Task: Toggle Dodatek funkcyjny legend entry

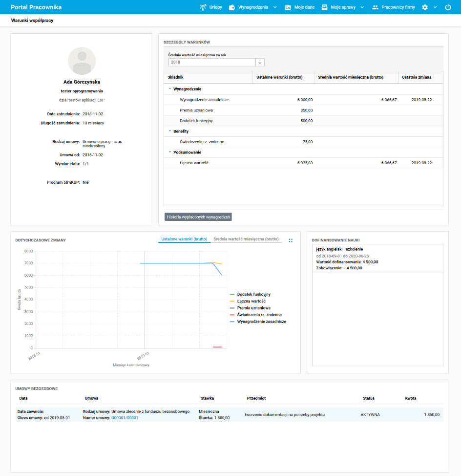Action: point(250,295)
